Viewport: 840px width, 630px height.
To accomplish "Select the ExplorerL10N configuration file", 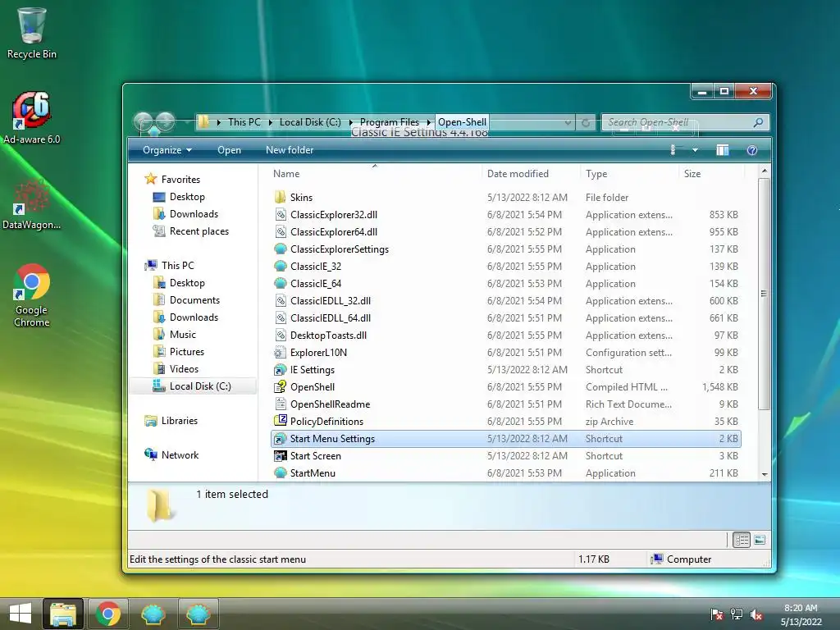I will [x=505, y=353].
